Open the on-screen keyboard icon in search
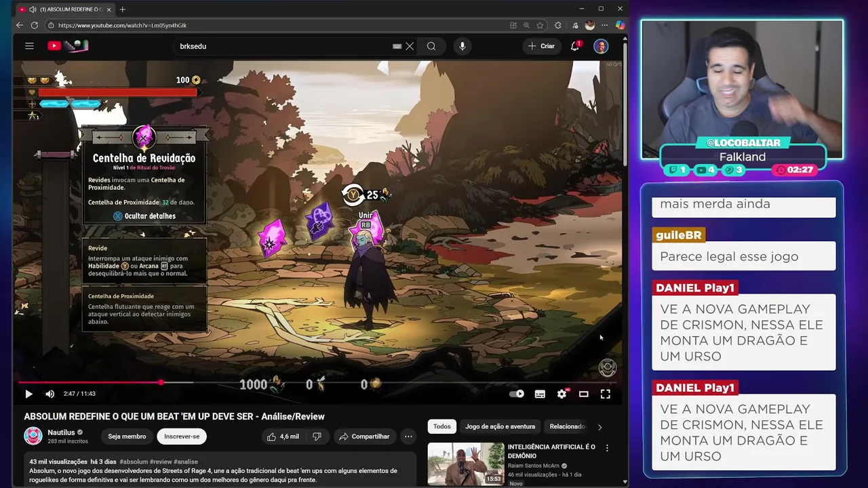The height and width of the screenshot is (488, 868). click(397, 46)
